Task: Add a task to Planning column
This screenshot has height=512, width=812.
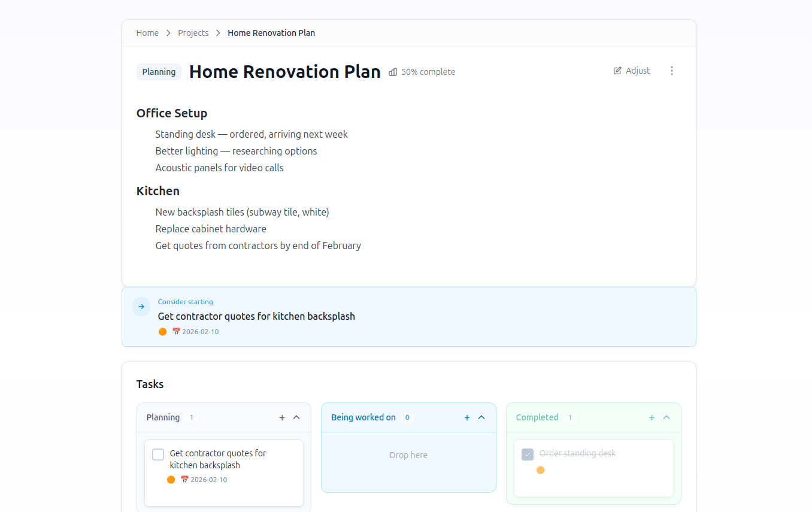Action: 282,417
